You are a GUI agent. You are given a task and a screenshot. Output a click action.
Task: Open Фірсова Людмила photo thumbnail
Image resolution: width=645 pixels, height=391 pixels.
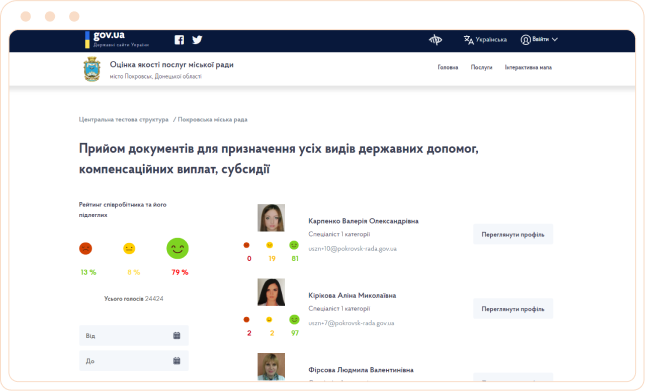pyautogui.click(x=271, y=366)
